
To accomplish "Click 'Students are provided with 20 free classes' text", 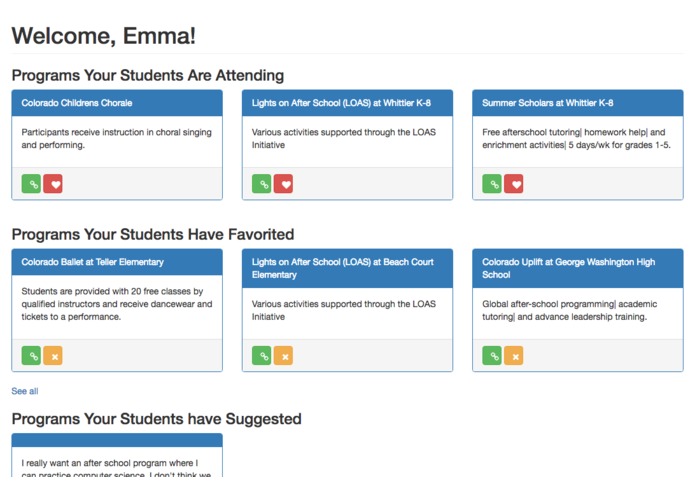I will click(117, 304).
